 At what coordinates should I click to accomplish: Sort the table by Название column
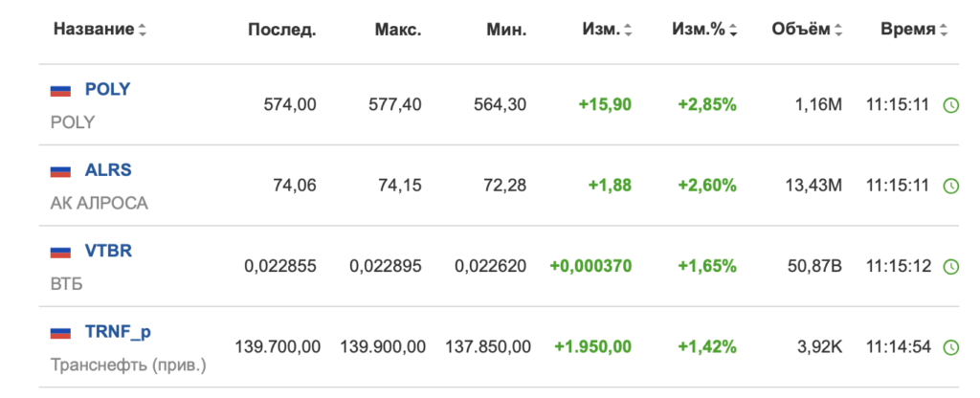pos(100,30)
